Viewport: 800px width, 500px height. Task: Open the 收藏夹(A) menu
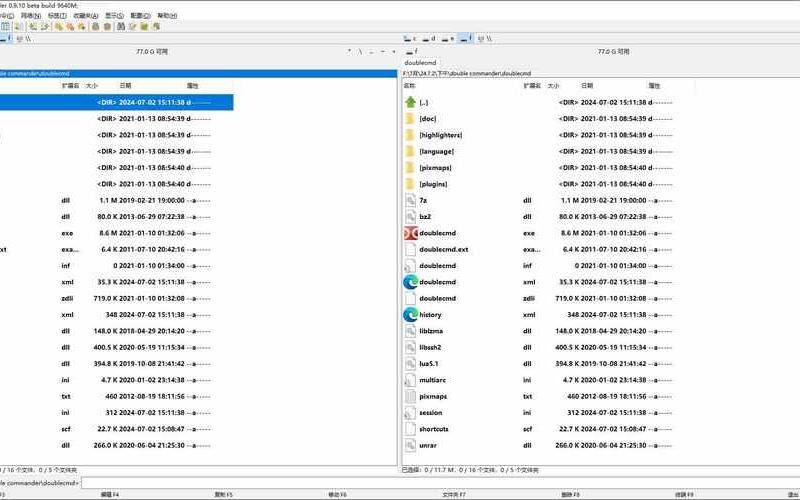click(x=86, y=16)
